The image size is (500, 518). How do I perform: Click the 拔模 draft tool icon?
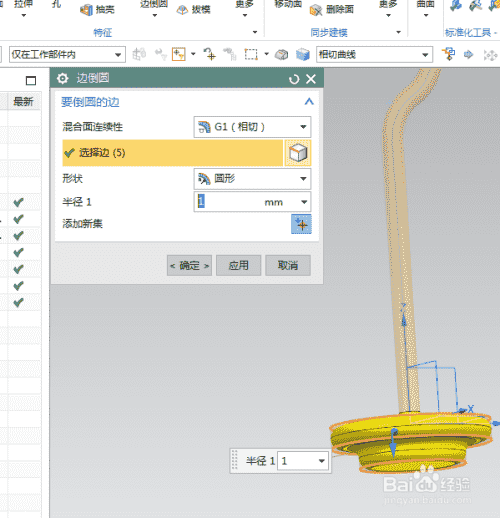(x=182, y=10)
